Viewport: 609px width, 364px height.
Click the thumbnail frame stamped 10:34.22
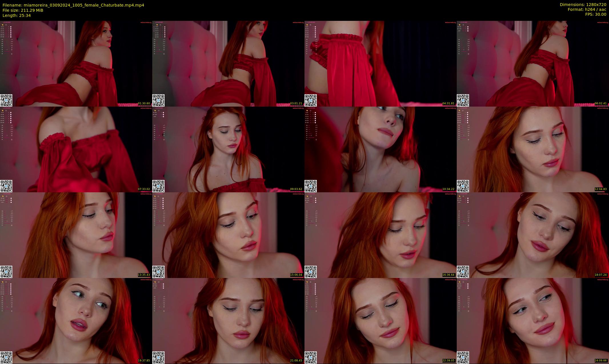tap(380, 149)
